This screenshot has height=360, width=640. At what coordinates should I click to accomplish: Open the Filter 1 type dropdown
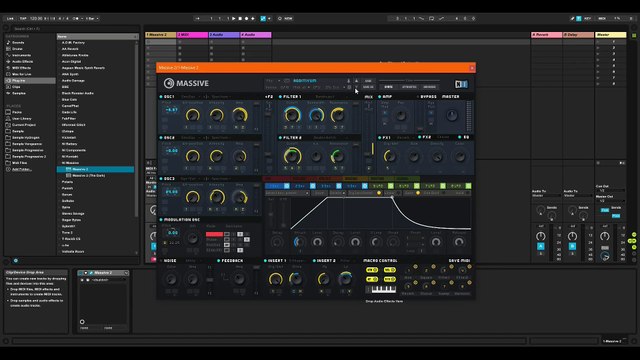[330, 97]
